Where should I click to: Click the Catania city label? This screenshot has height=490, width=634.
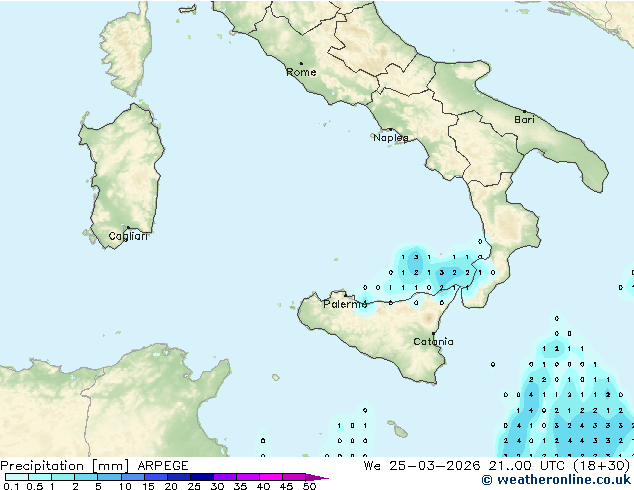click(433, 342)
